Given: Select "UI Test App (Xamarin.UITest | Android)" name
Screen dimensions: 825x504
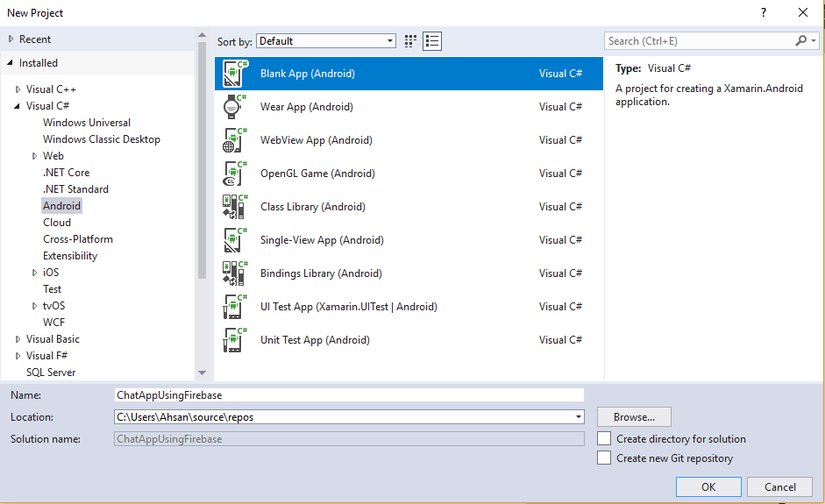Looking at the screenshot, I should [x=349, y=307].
